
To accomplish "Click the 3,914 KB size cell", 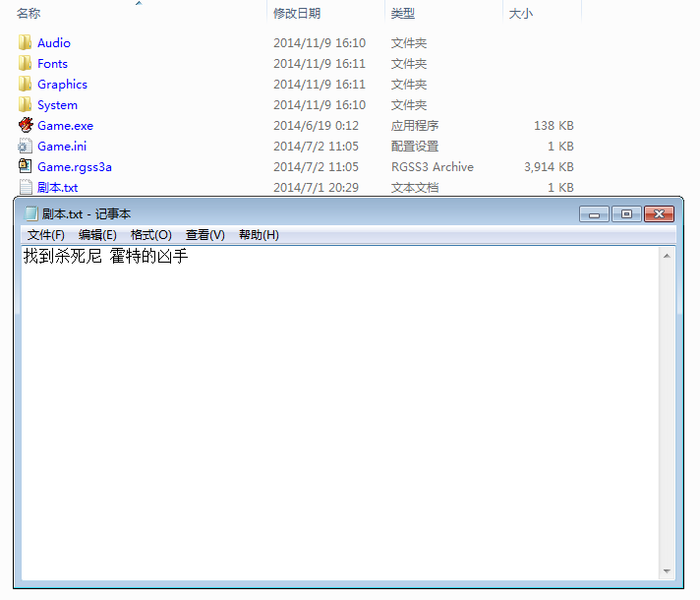I will tap(549, 166).
